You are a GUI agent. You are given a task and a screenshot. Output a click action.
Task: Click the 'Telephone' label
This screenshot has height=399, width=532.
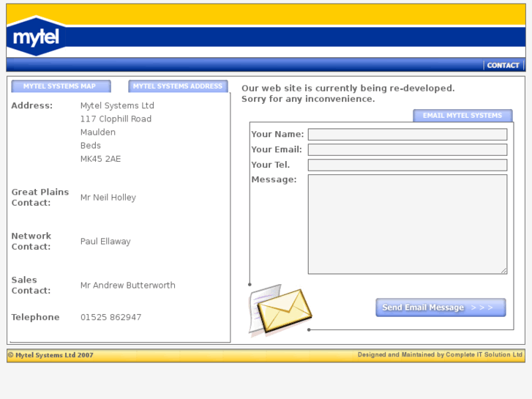pyautogui.click(x=35, y=317)
